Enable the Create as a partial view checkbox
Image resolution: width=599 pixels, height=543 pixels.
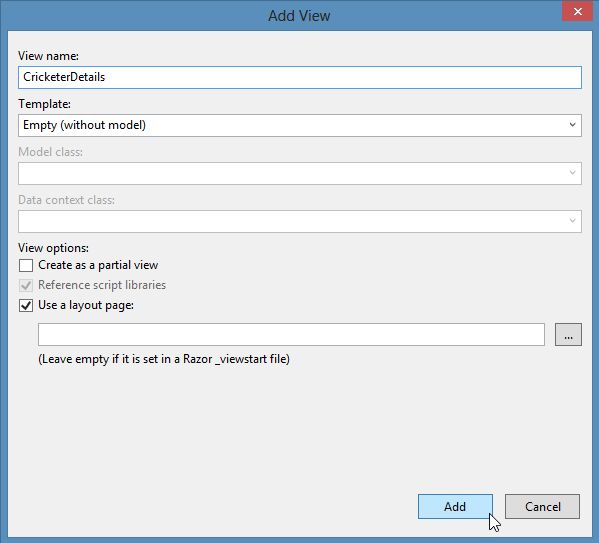pos(26,265)
